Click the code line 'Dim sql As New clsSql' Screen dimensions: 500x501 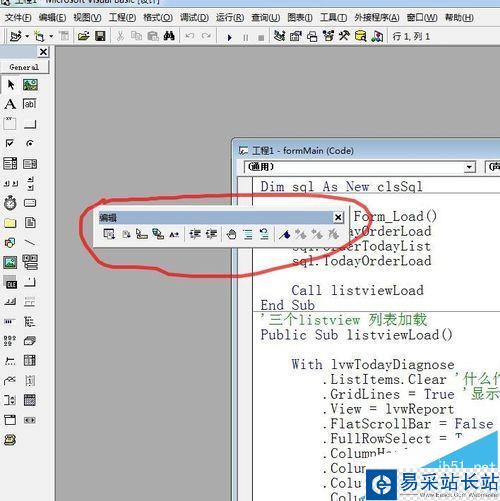(342, 186)
